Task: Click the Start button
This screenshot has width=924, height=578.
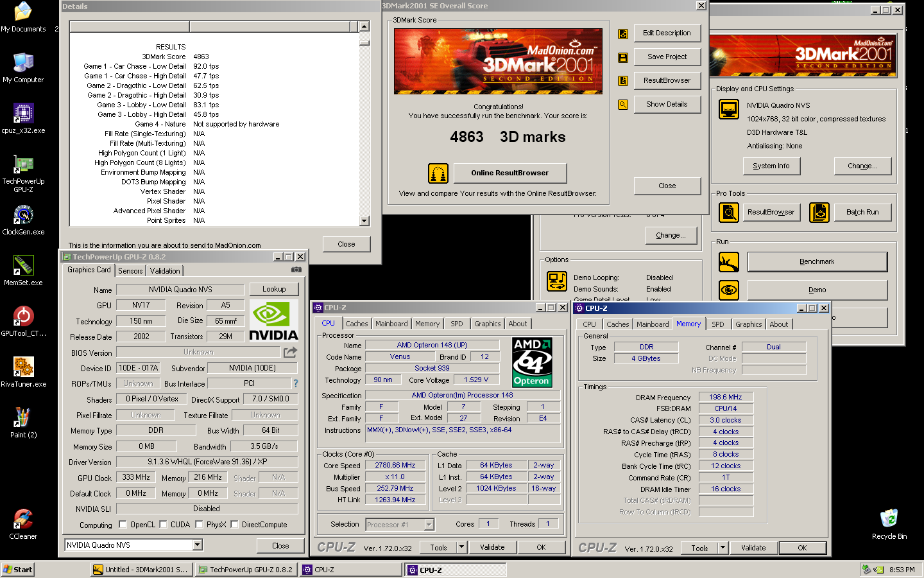Action: pyautogui.click(x=18, y=570)
